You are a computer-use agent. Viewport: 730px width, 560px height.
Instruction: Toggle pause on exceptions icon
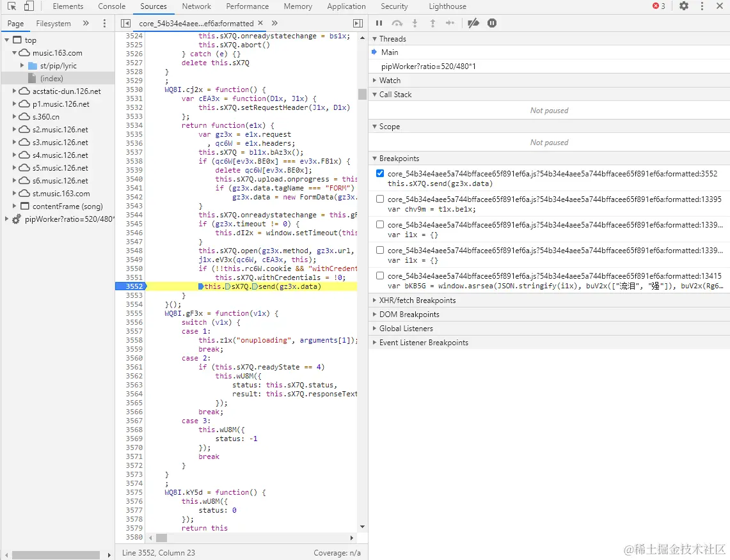pos(492,23)
